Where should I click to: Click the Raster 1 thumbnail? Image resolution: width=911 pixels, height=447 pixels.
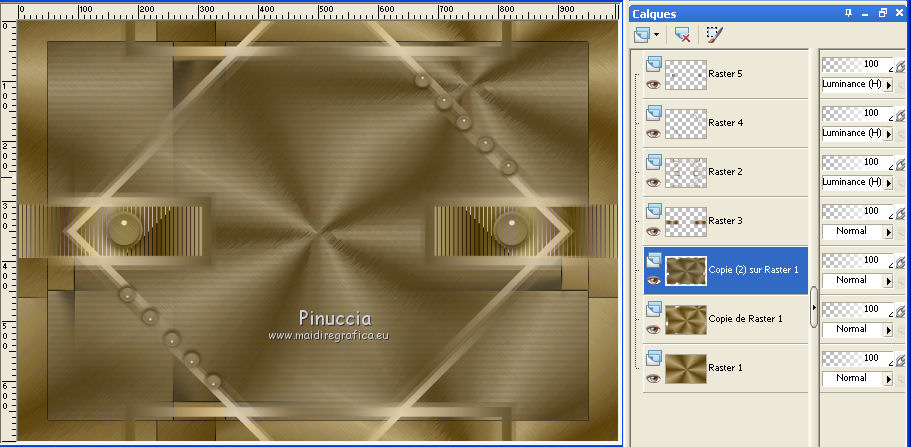(686, 369)
